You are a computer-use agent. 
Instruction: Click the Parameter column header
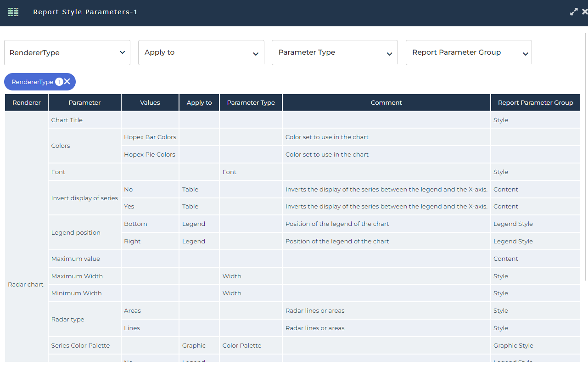(x=84, y=103)
